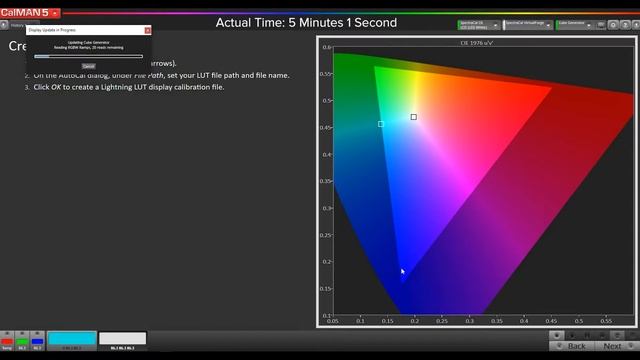Image resolution: width=640 pixels, height=360 pixels.
Task: Click the small icon beside Cube Generator dropdown
Action: tap(601, 25)
